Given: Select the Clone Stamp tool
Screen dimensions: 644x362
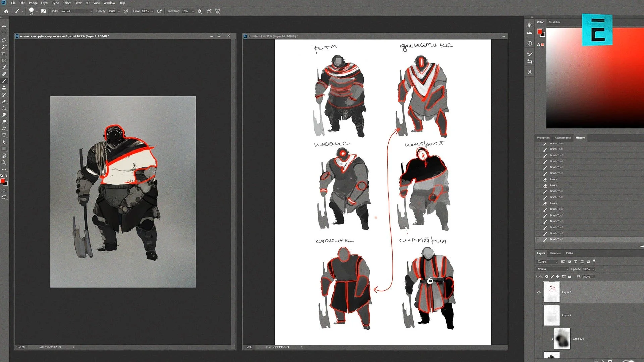Looking at the screenshot, I should pyautogui.click(x=4, y=88).
